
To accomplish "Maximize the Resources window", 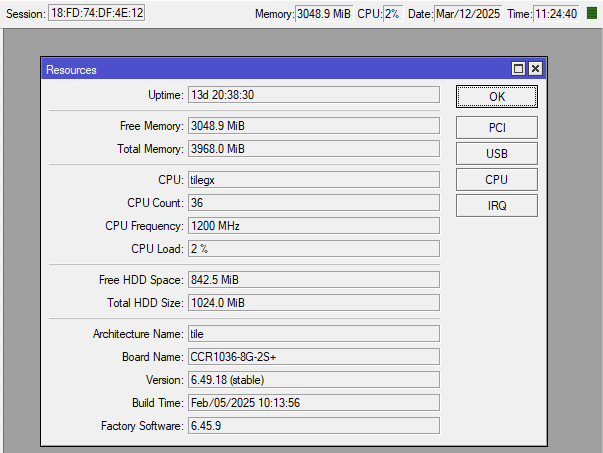I will coord(518,69).
